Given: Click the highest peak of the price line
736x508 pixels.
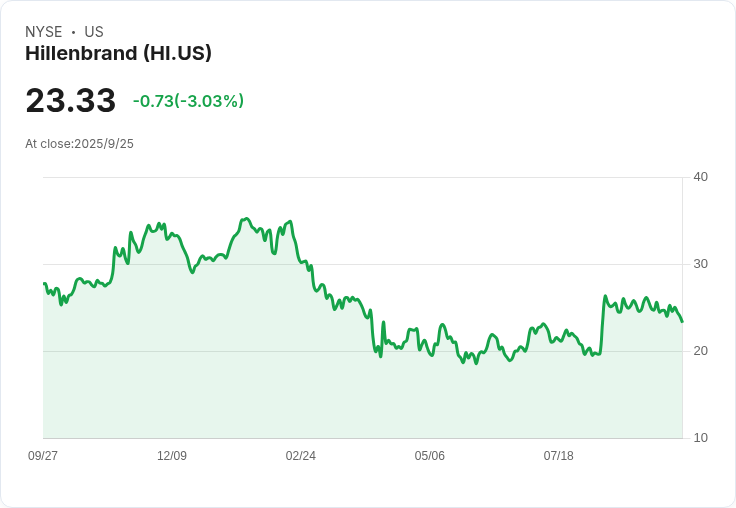Looking at the screenshot, I should (246, 218).
